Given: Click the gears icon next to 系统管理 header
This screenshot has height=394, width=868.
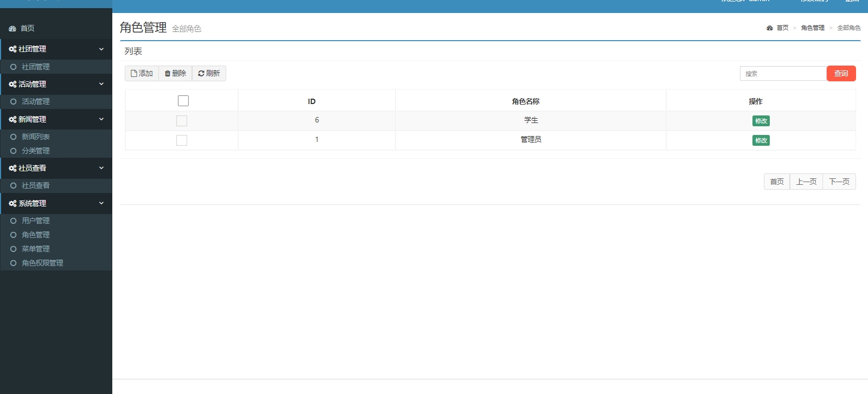Looking at the screenshot, I should tap(12, 203).
